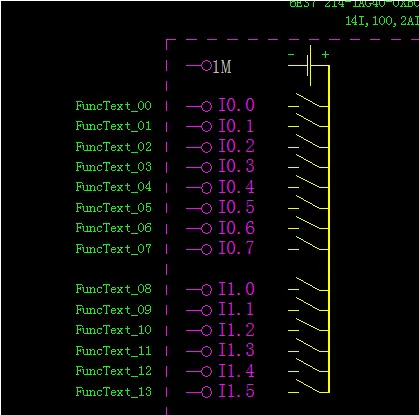The height and width of the screenshot is (415, 419).
Task: Select the FuncText_12 label
Action: pyautogui.click(x=113, y=371)
